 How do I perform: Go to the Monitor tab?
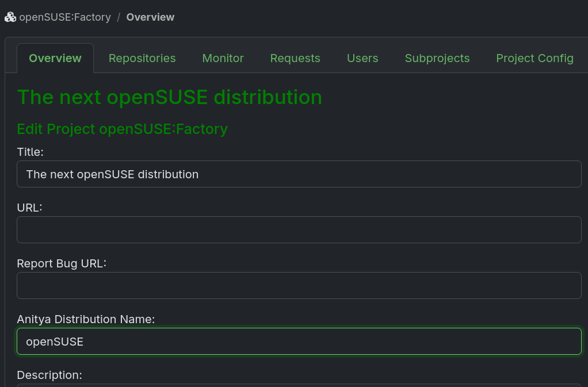(x=223, y=58)
